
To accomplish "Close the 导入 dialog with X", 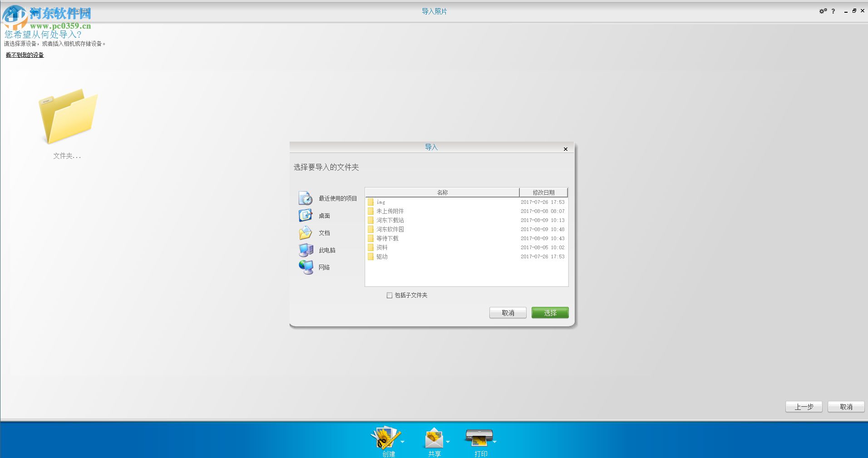I will click(566, 149).
